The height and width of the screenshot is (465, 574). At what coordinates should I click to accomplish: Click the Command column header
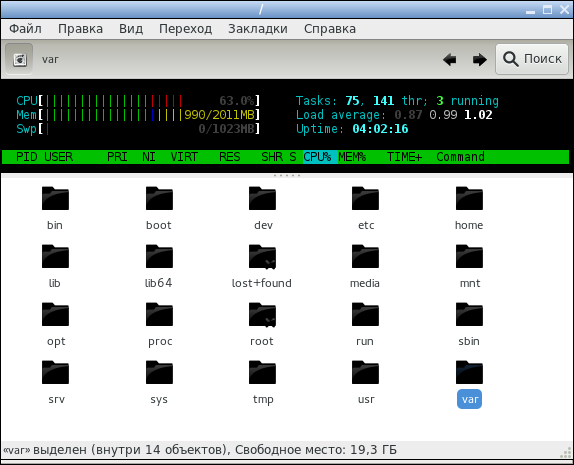460,157
